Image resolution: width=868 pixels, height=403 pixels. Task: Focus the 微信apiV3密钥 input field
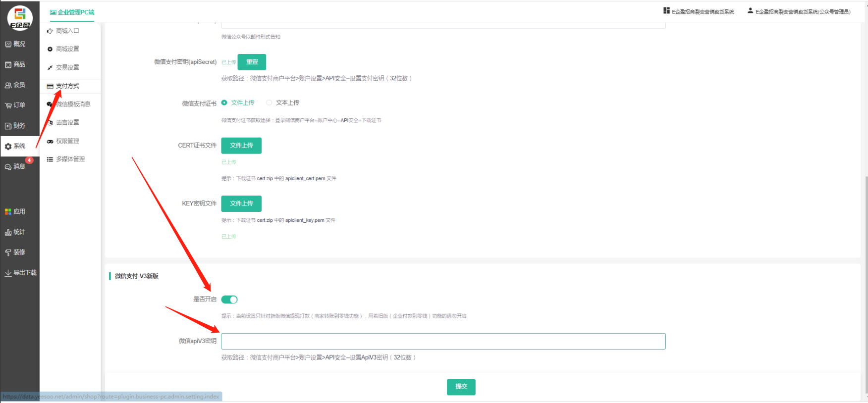443,341
